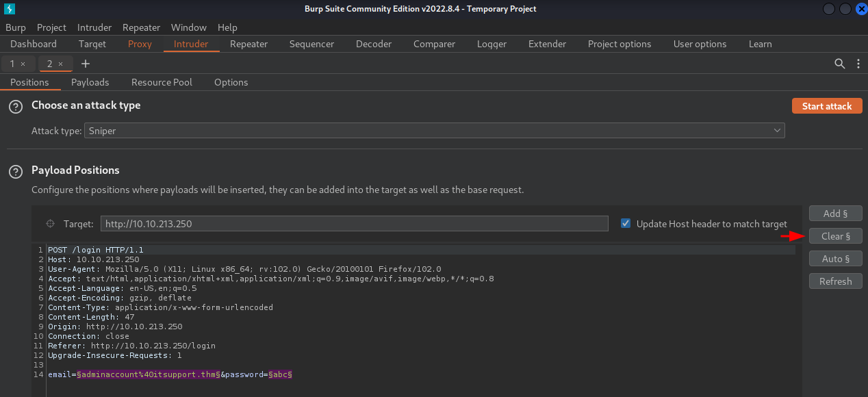Switch to the Repeater tab
The width and height of the screenshot is (868, 397).
[248, 44]
